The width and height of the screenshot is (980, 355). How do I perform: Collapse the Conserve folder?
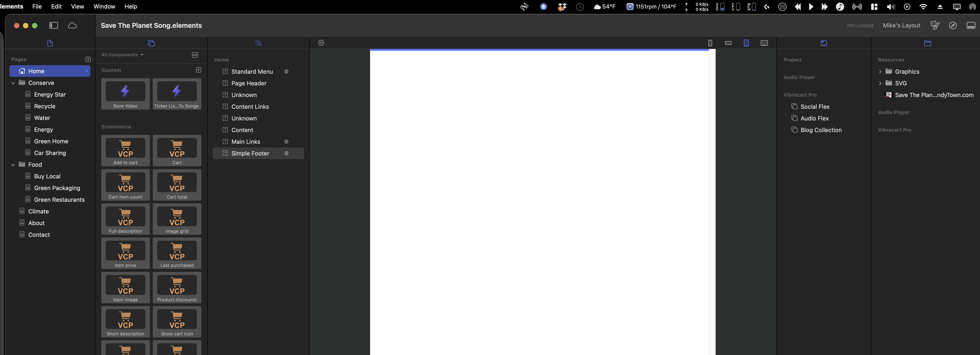tap(13, 83)
